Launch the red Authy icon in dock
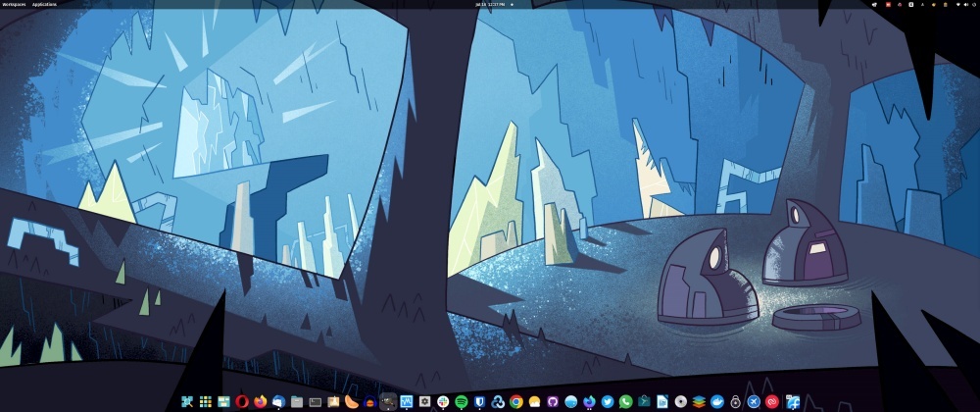Image resolution: width=980 pixels, height=412 pixels. (772, 401)
